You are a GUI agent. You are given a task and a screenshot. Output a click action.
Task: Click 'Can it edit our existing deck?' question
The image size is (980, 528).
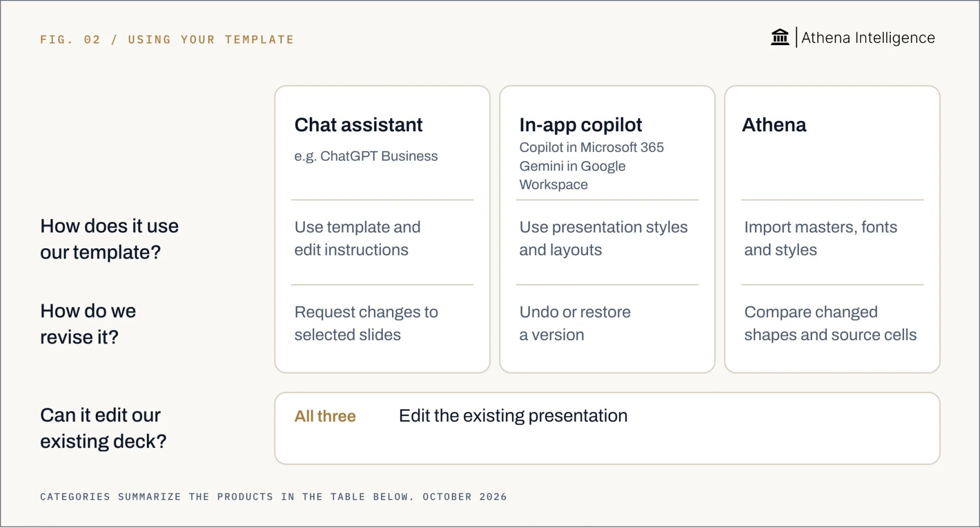[103, 428]
